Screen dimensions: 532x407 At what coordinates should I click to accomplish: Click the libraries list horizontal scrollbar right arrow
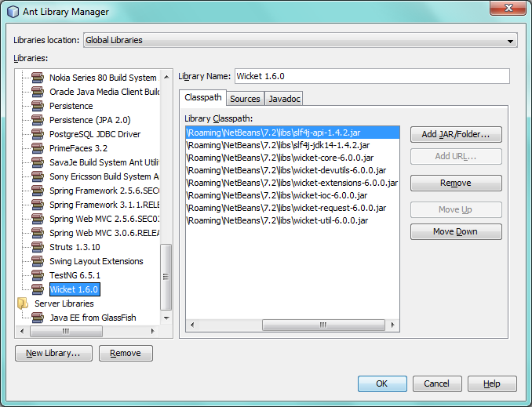pos(155,332)
